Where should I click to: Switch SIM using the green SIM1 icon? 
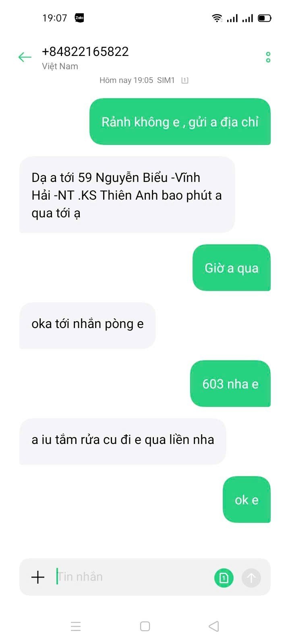coord(224,578)
